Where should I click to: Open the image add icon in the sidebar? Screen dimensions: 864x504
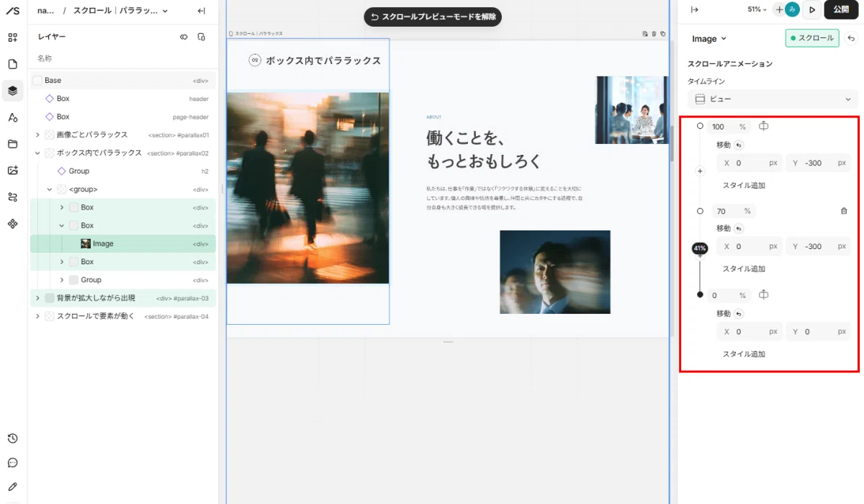tap(12, 171)
